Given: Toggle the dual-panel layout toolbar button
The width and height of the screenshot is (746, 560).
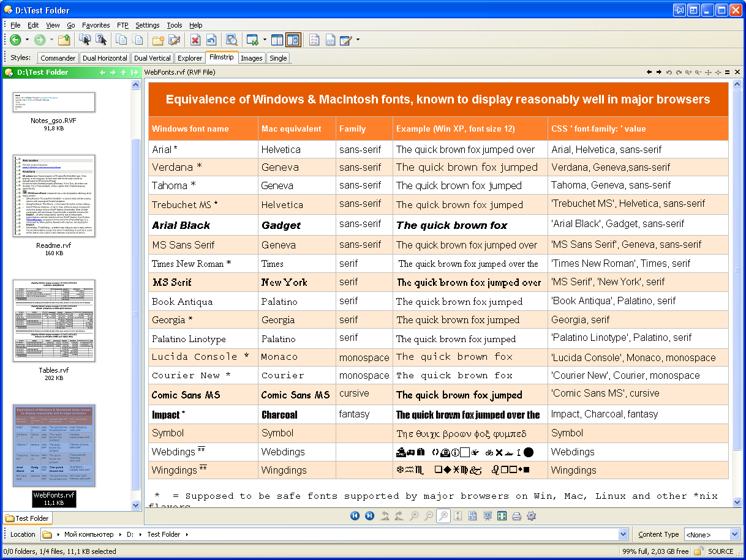Looking at the screenshot, I should (277, 40).
